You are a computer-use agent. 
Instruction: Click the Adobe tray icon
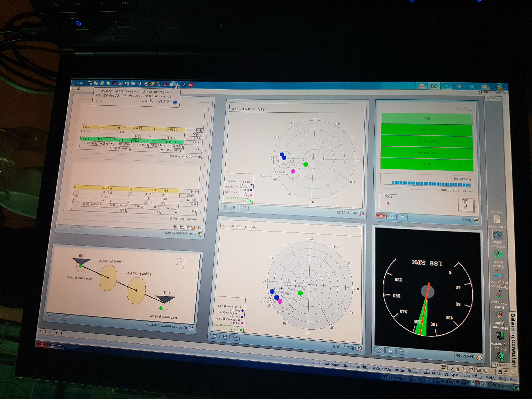(191, 85)
